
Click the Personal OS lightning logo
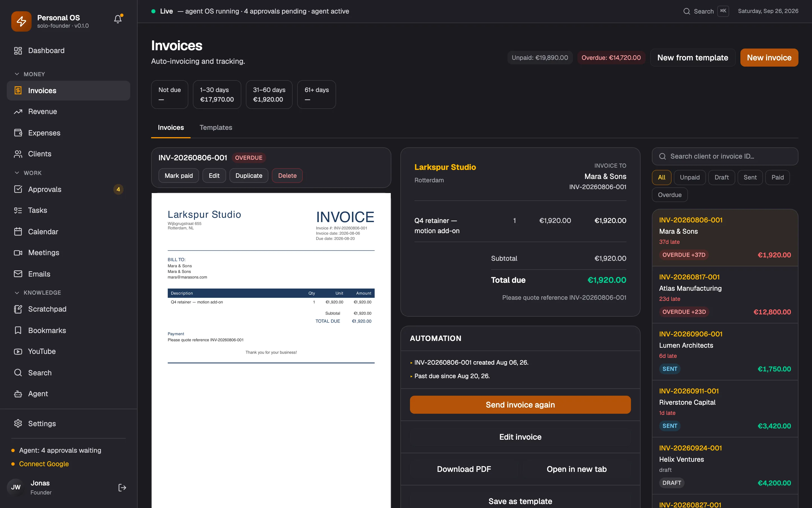(x=21, y=21)
